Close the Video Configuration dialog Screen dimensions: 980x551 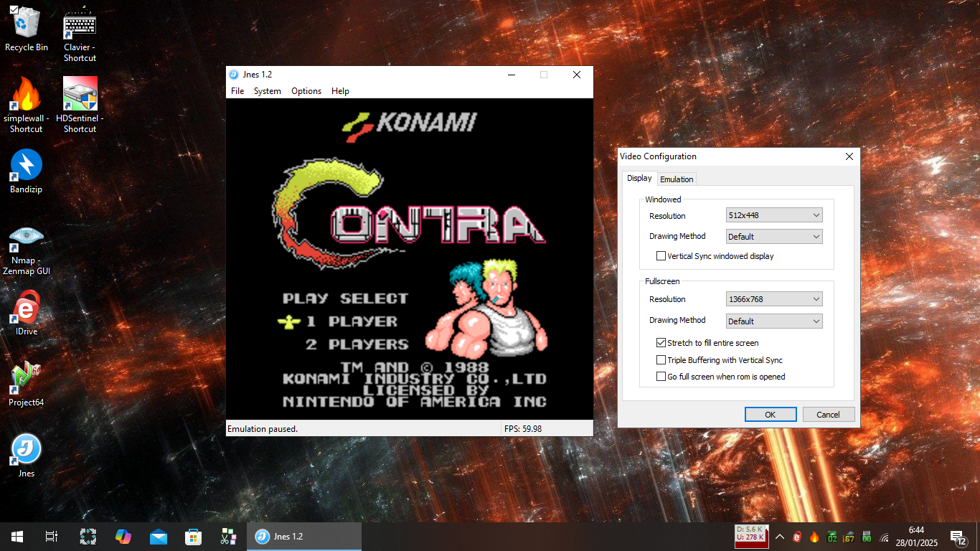(x=849, y=156)
